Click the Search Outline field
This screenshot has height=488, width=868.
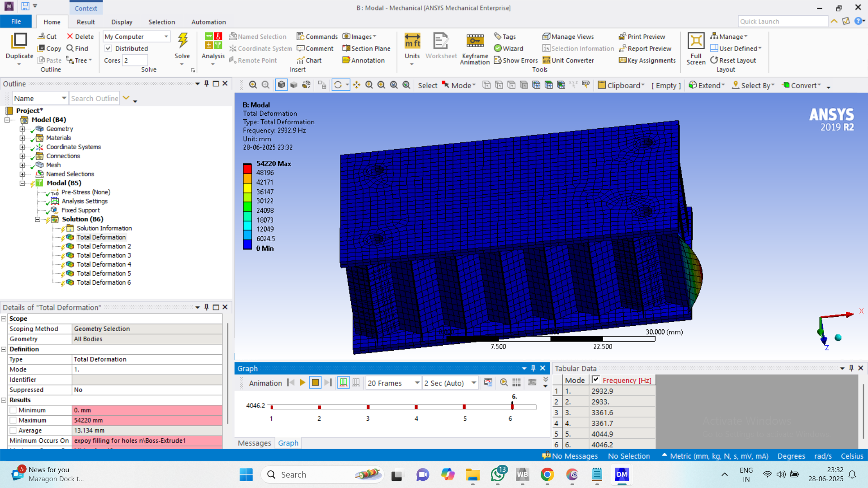(94, 98)
